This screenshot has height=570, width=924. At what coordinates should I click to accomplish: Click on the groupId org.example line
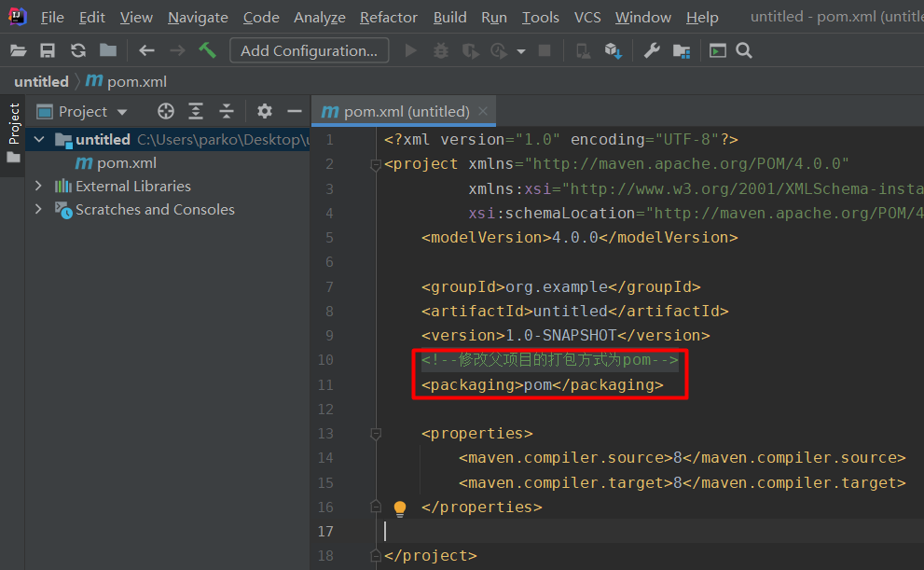[x=561, y=287]
